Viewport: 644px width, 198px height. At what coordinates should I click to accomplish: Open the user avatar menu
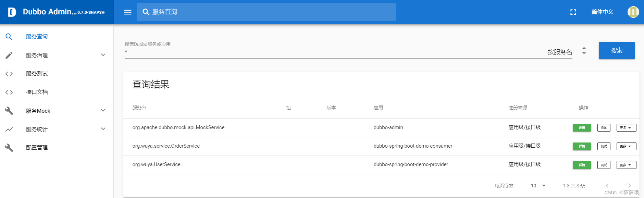[633, 12]
